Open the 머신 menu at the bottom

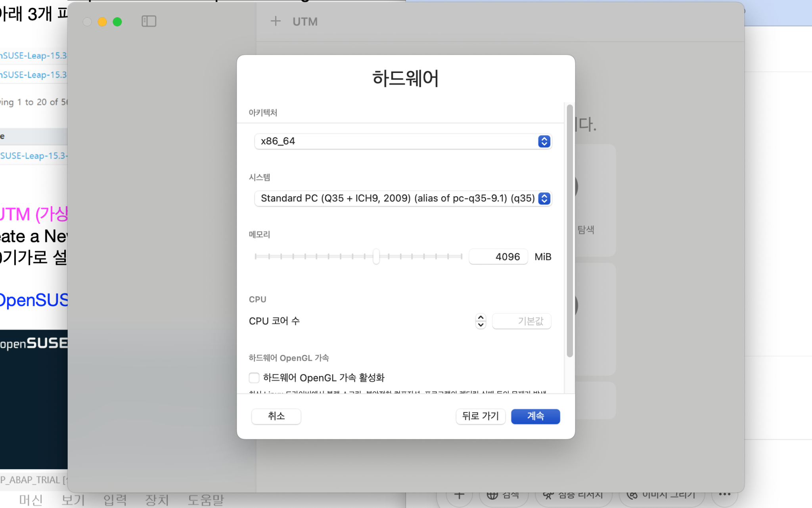(31, 500)
